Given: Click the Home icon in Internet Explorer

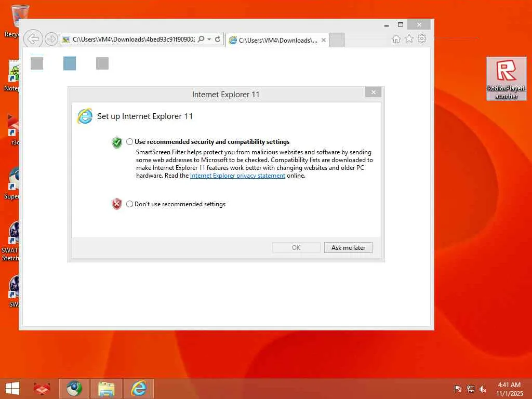Looking at the screenshot, I should point(396,39).
